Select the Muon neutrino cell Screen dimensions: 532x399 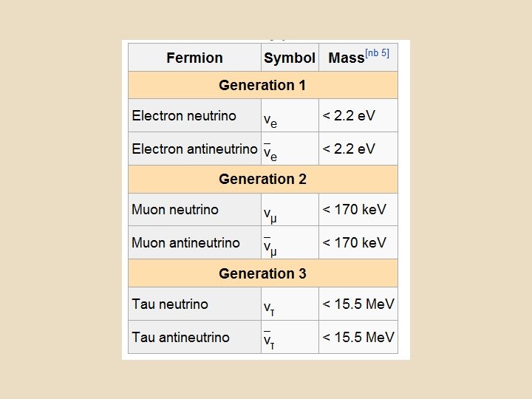(175, 210)
